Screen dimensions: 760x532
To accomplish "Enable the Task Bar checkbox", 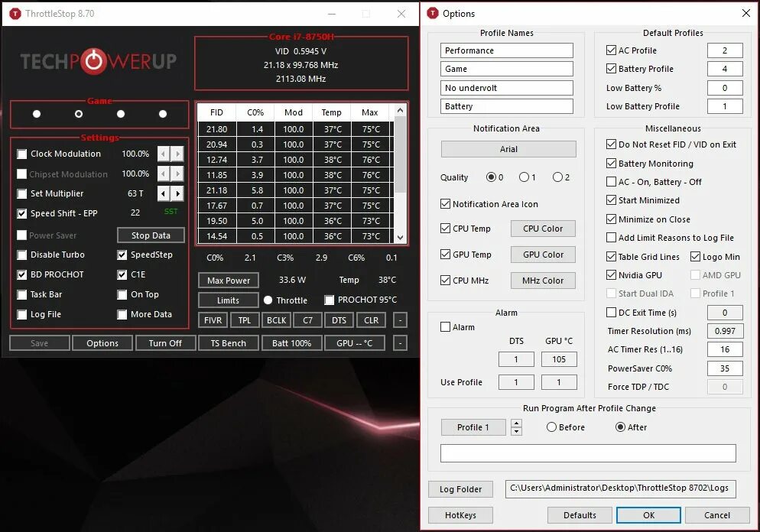I will 22,294.
